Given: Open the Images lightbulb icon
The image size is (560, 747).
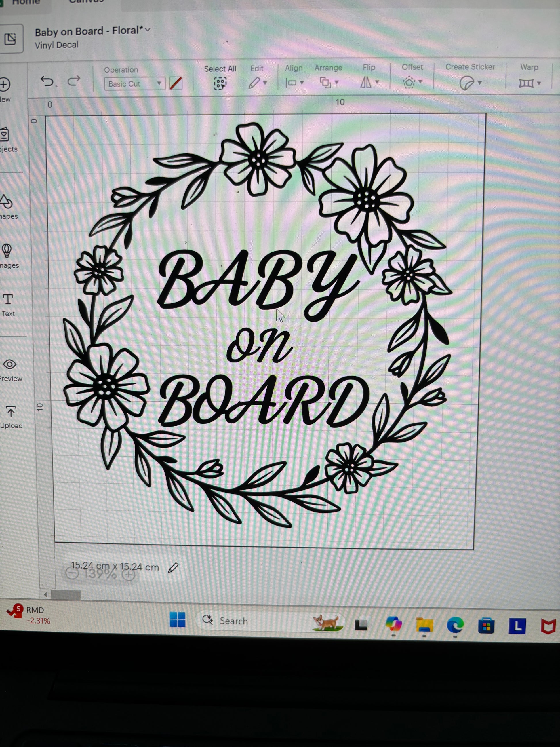Looking at the screenshot, I should (7, 251).
